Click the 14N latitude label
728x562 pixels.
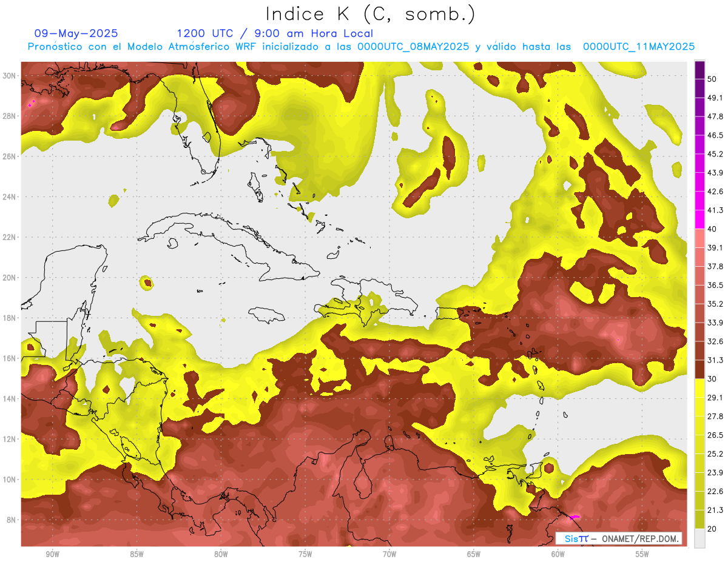pos(10,398)
